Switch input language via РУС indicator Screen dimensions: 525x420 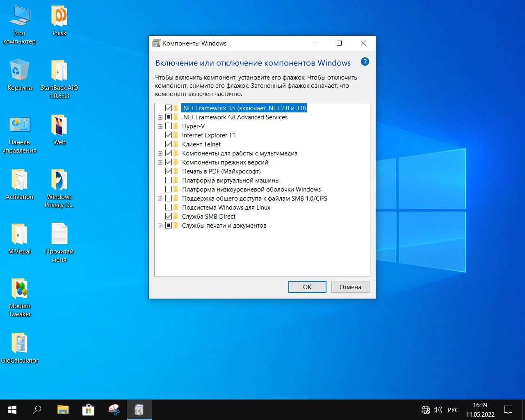(453, 410)
